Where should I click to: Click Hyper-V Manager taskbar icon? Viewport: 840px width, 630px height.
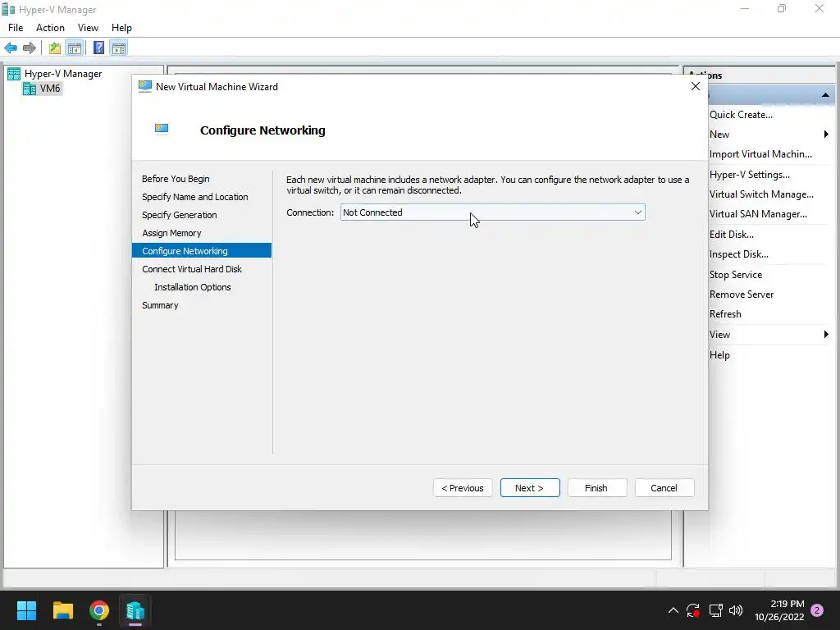[x=135, y=610]
